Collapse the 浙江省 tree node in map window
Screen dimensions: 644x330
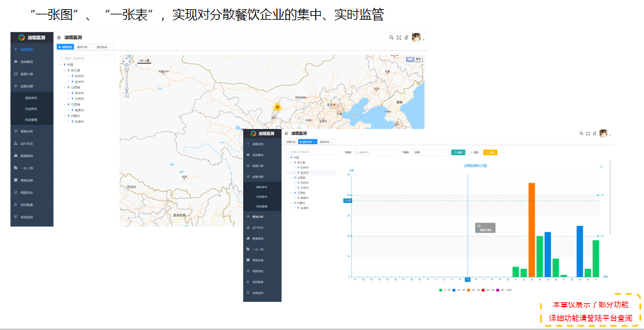click(x=65, y=70)
